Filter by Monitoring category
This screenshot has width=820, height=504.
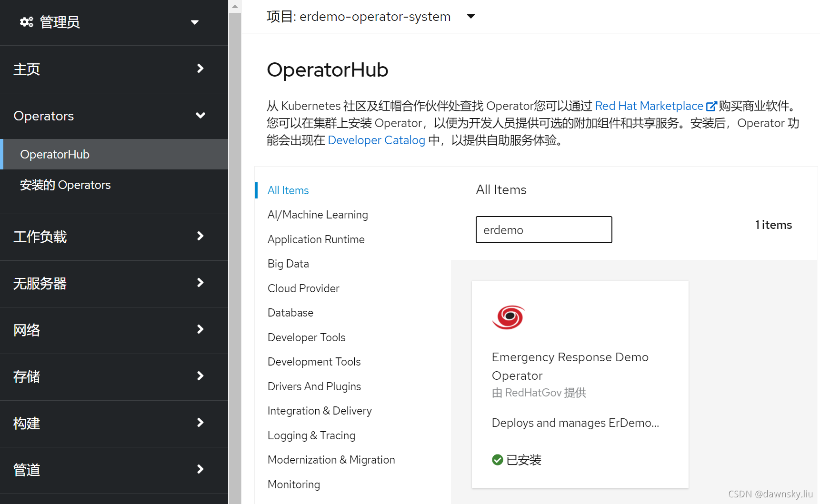[294, 484]
